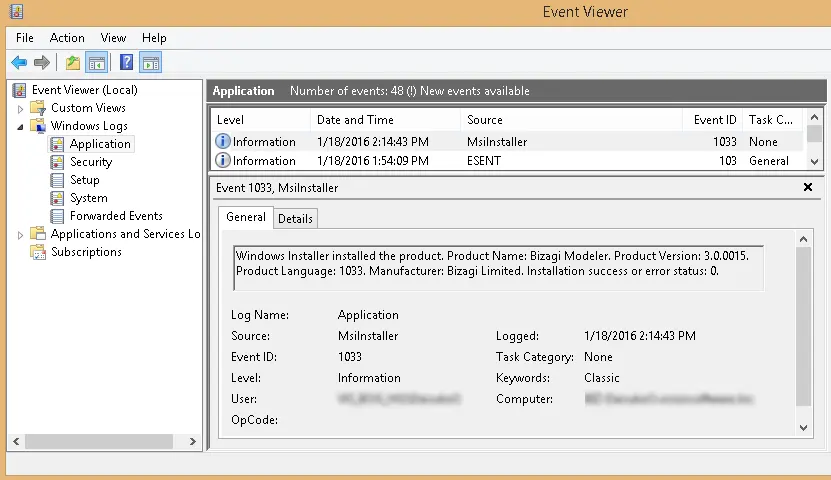The width and height of the screenshot is (831, 480).
Task: Select Setup log in tree
Action: (x=85, y=180)
